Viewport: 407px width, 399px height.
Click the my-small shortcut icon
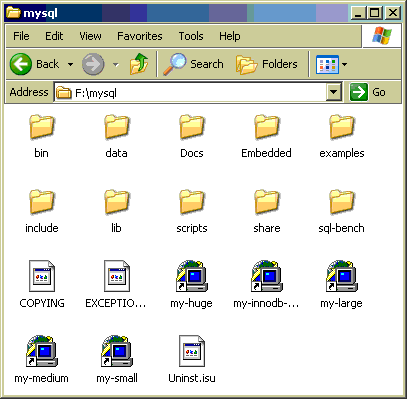(x=117, y=351)
